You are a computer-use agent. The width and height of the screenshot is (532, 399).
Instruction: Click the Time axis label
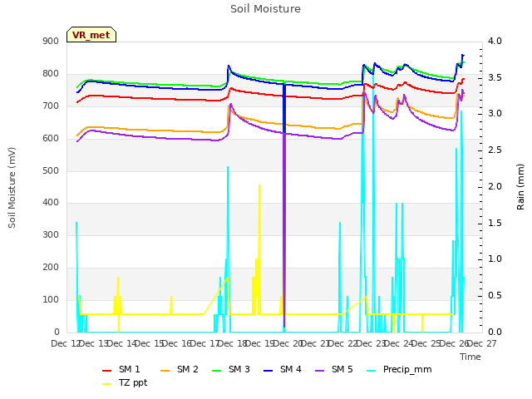click(x=470, y=357)
